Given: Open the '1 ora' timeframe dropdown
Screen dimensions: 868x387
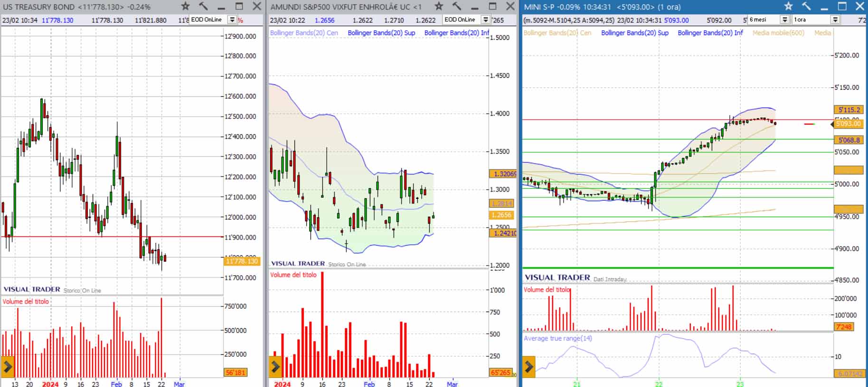Looking at the screenshot, I should click(835, 19).
